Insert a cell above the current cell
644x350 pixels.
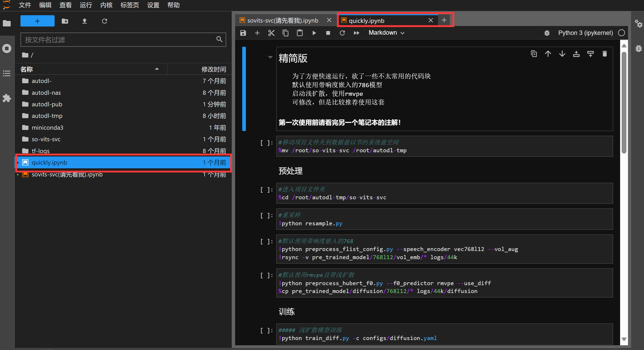point(576,54)
